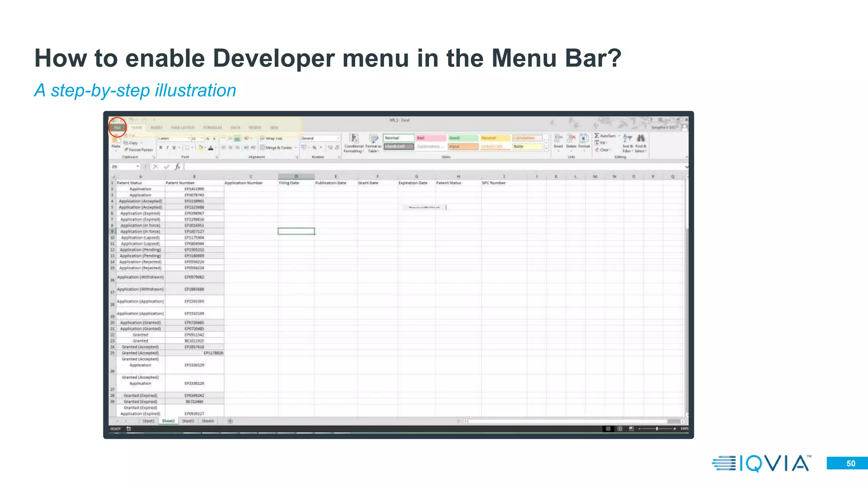Expand the cell styles gallery
The width and height of the screenshot is (868, 488).
pos(546,148)
